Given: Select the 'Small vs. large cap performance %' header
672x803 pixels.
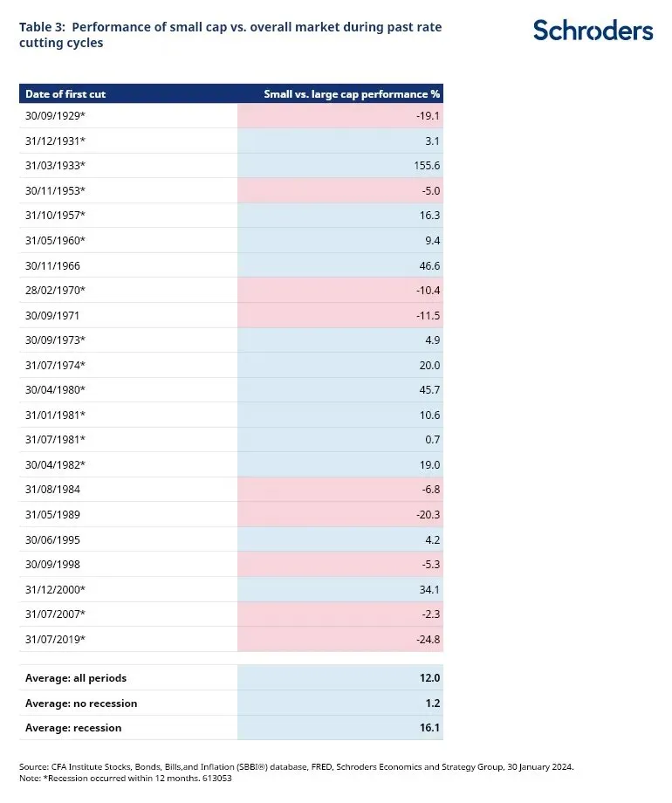Looking at the screenshot, I should point(353,93).
